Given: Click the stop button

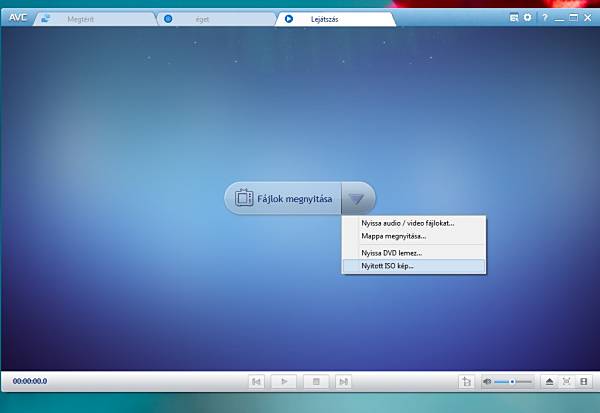Looking at the screenshot, I should [x=316, y=382].
